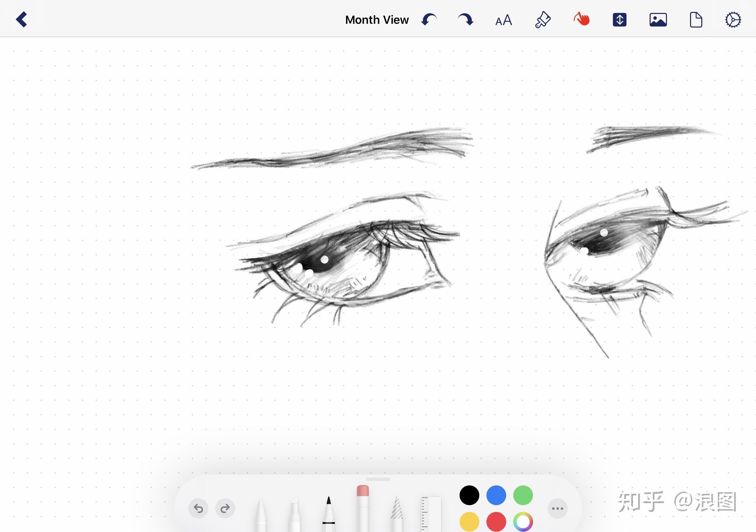Open the rainbow color picker wheel
756x532 pixels.
tap(523, 521)
